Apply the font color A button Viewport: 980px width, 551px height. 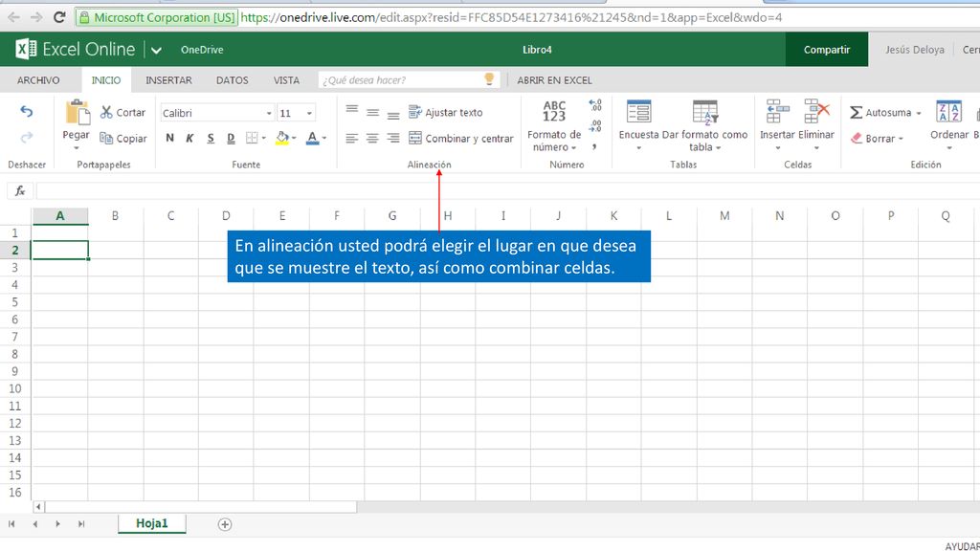313,138
